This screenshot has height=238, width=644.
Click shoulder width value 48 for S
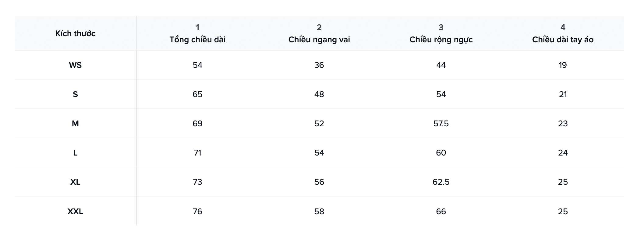pyautogui.click(x=319, y=94)
